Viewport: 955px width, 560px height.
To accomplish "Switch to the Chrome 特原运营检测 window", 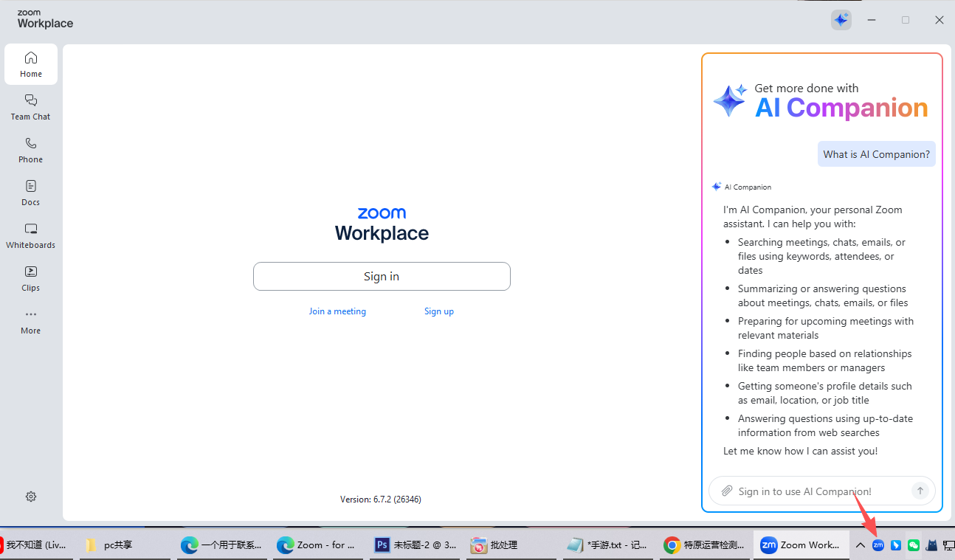I will (704, 545).
